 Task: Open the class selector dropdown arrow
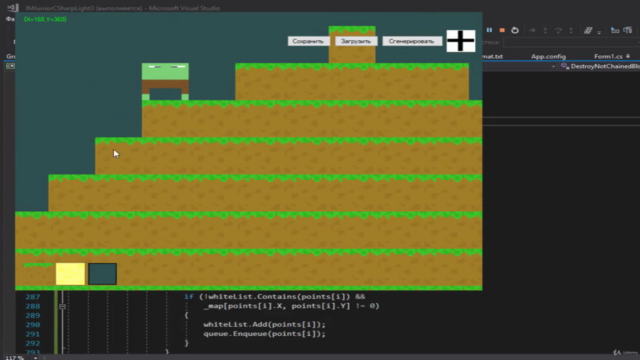(553, 67)
